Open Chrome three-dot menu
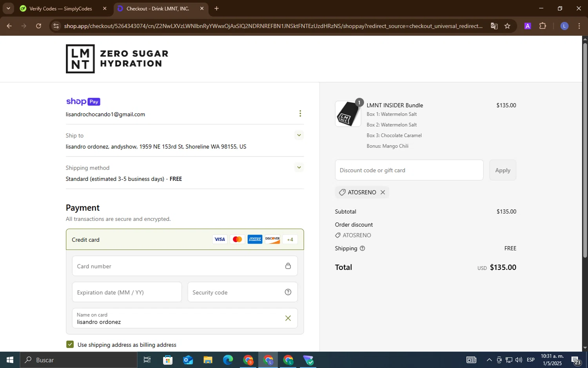The image size is (588, 368). pyautogui.click(x=579, y=26)
